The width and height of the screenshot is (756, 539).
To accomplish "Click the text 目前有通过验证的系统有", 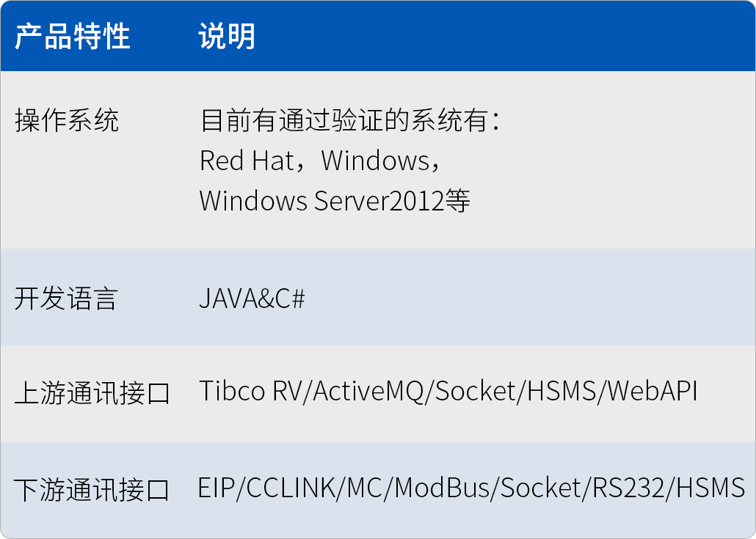I will (x=344, y=121).
